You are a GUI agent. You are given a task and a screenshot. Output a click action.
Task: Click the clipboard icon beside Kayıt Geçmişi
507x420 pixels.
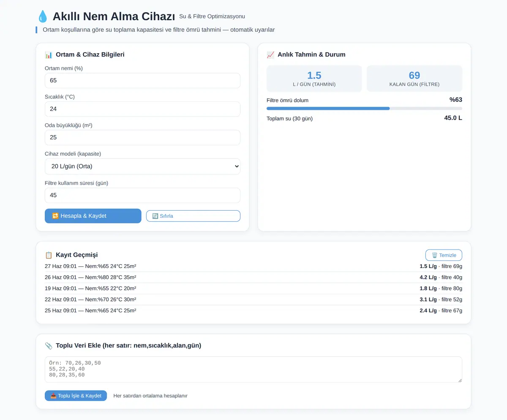tap(49, 255)
